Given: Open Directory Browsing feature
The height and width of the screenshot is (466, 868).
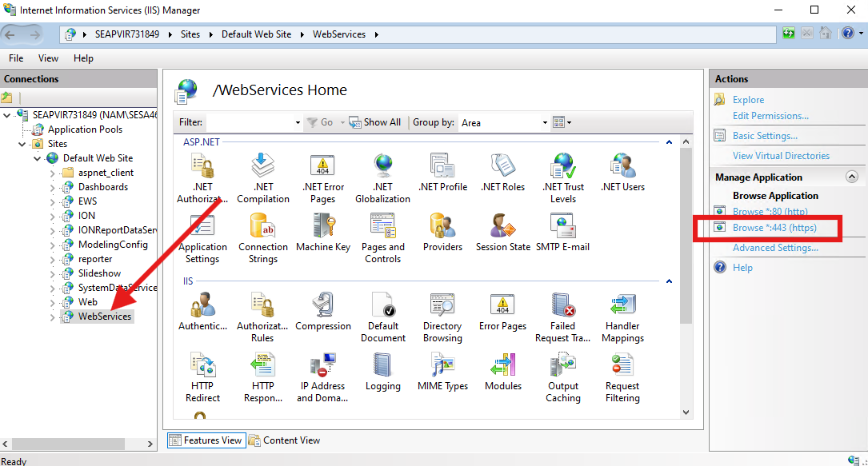Looking at the screenshot, I should [442, 317].
